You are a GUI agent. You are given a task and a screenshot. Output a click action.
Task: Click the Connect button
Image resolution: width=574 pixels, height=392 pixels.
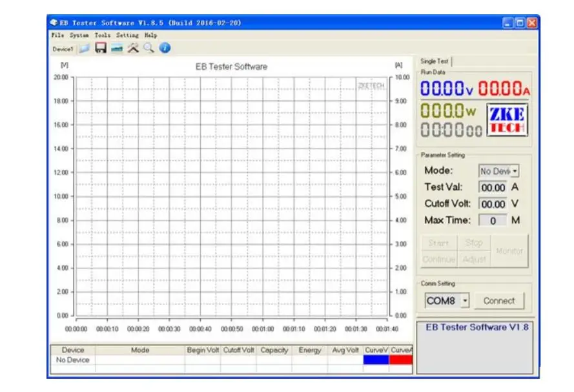coord(499,301)
